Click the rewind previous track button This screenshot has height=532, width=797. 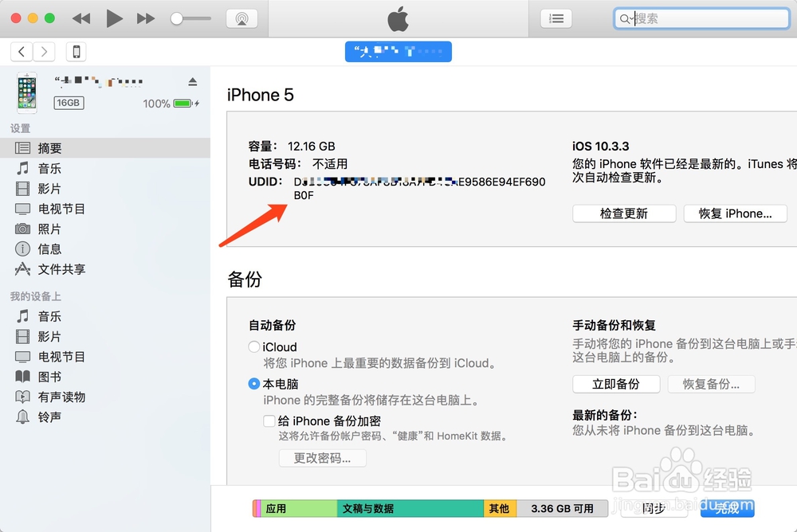tap(81, 19)
